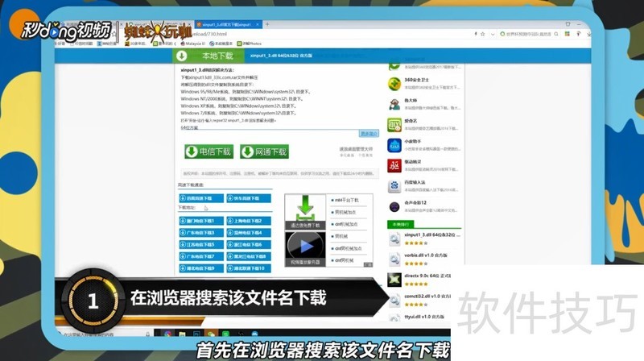Click the green 本地下载 button

click(208, 56)
